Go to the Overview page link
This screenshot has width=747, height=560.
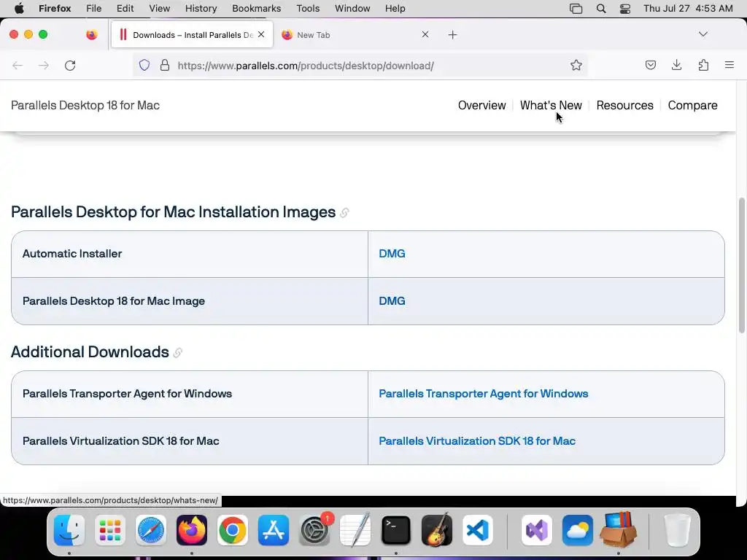[481, 105]
